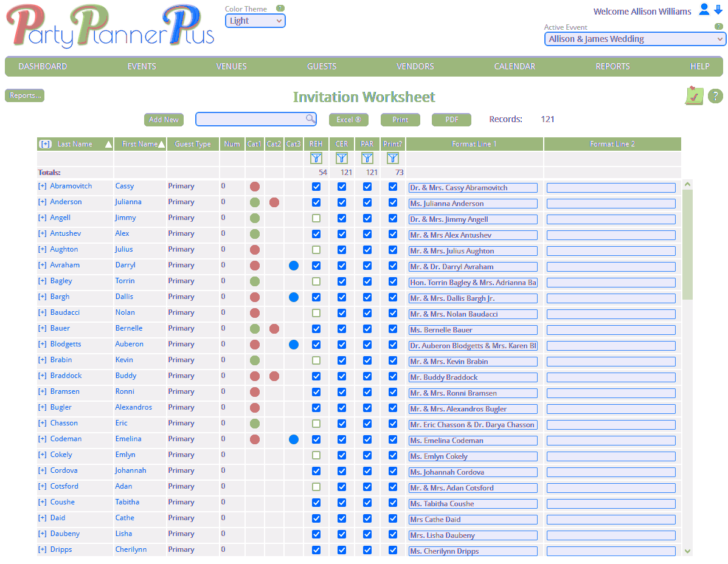Screen dimensions: 728x564
Task: Click Anderson's red Cat2 dot
Action: [x=274, y=202]
